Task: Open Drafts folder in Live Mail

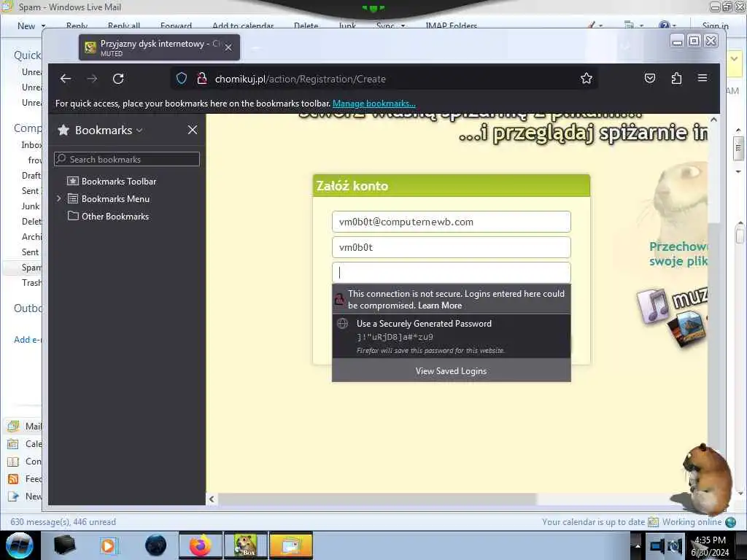Action: coord(31,176)
